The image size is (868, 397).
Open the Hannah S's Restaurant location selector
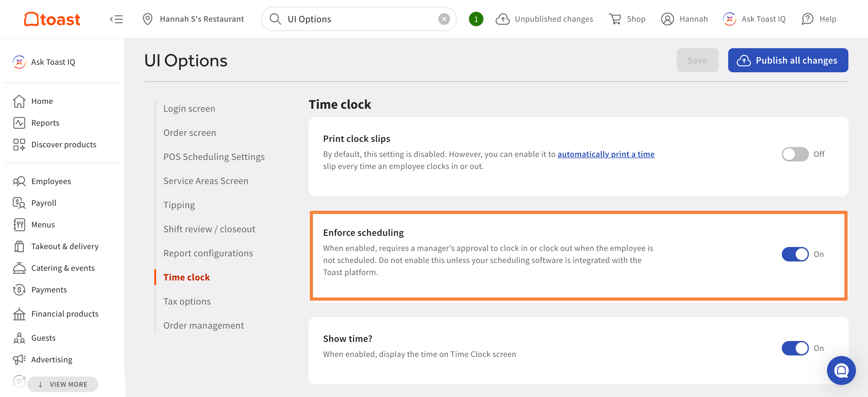[x=193, y=19]
